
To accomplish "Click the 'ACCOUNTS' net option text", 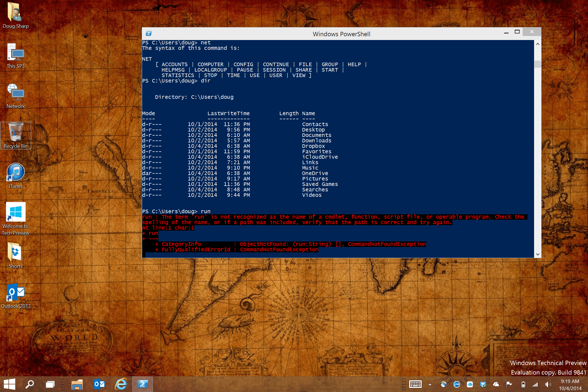I will (174, 65).
